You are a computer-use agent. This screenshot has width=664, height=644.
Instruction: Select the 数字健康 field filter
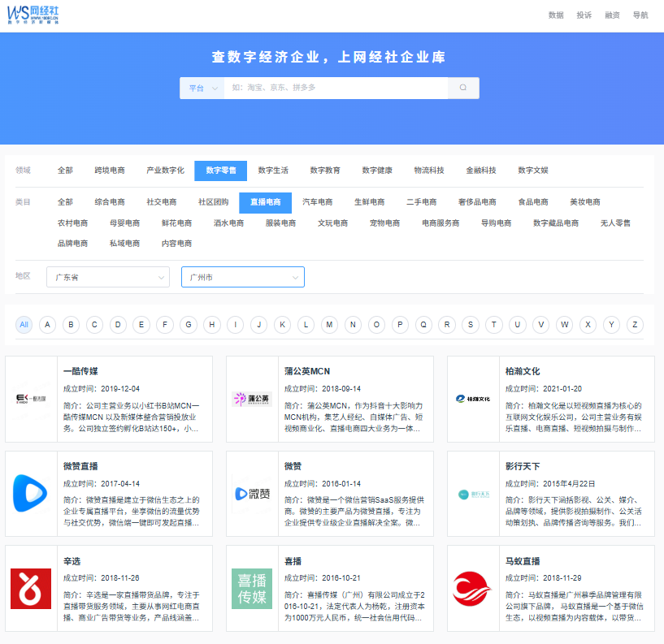(377, 171)
